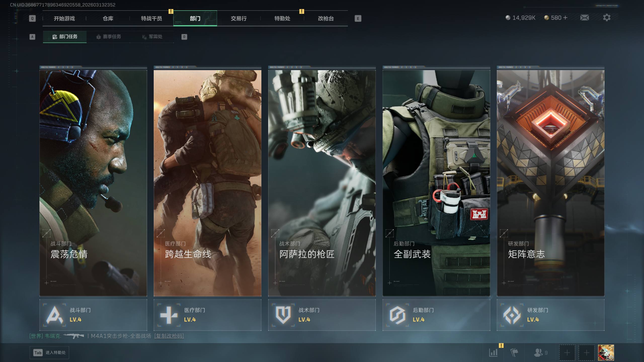Open the 全副武装 logistics department card
The height and width of the screenshot is (362, 644).
(x=436, y=183)
